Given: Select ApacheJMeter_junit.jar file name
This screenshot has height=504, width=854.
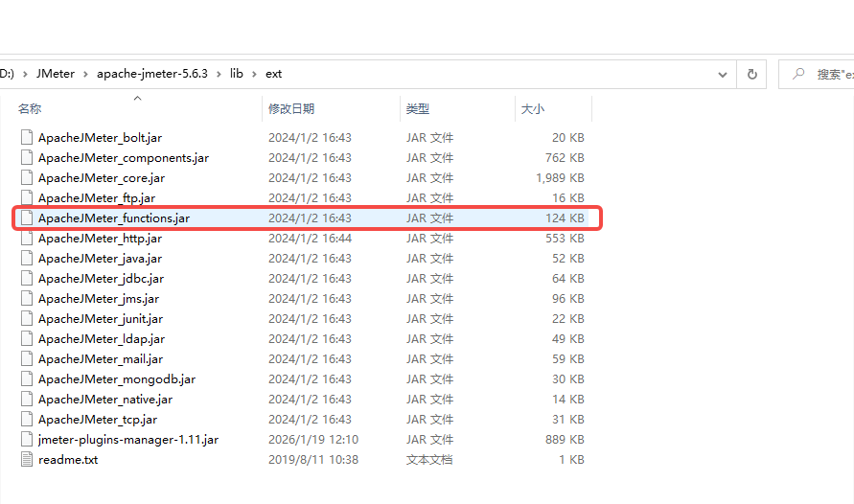Looking at the screenshot, I should [101, 319].
